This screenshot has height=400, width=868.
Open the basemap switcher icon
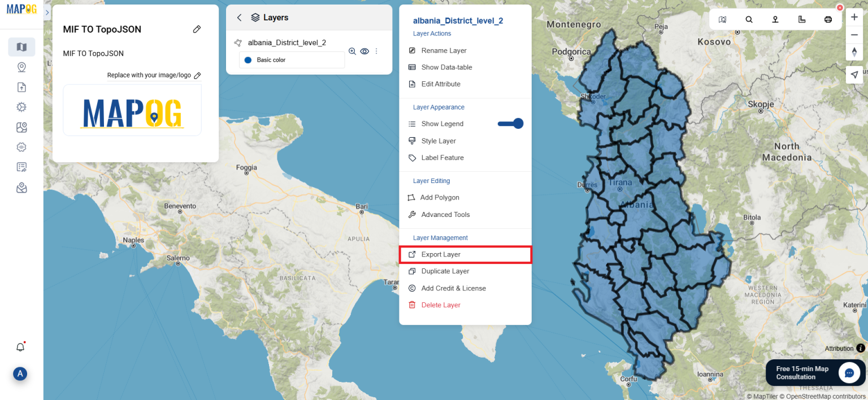[x=722, y=19]
